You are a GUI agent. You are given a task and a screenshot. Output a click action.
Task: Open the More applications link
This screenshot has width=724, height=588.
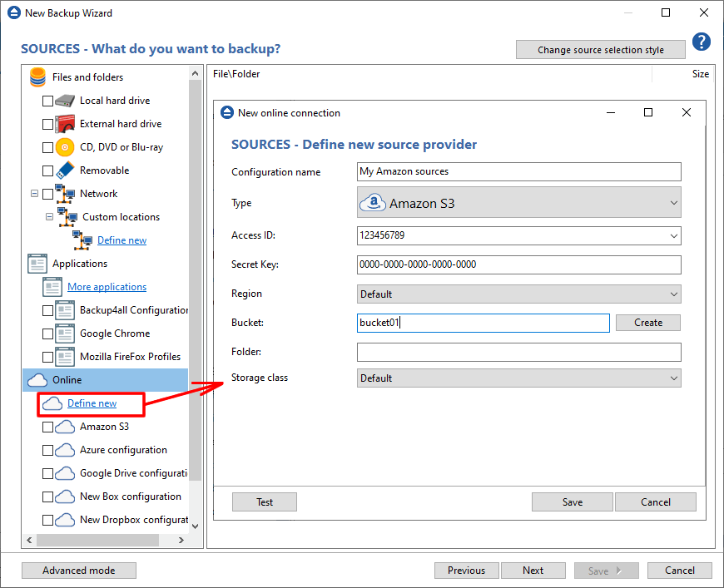tap(107, 287)
